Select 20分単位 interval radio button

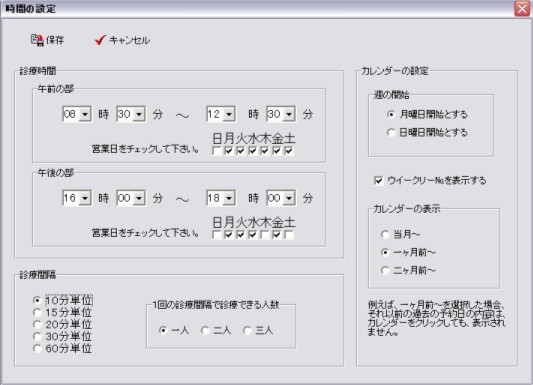pos(37,325)
